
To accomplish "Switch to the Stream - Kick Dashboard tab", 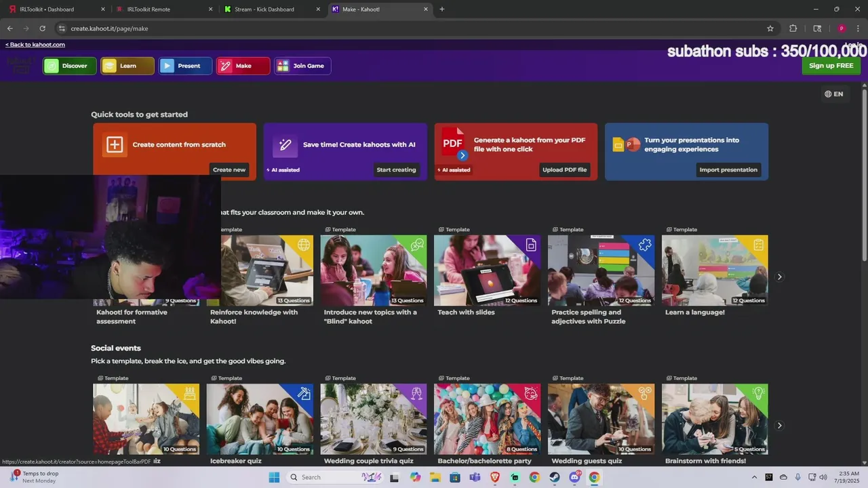I will [x=271, y=9].
